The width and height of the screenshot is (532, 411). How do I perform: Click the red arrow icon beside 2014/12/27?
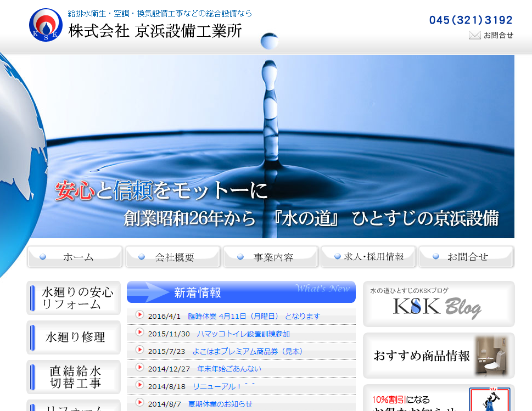click(139, 368)
